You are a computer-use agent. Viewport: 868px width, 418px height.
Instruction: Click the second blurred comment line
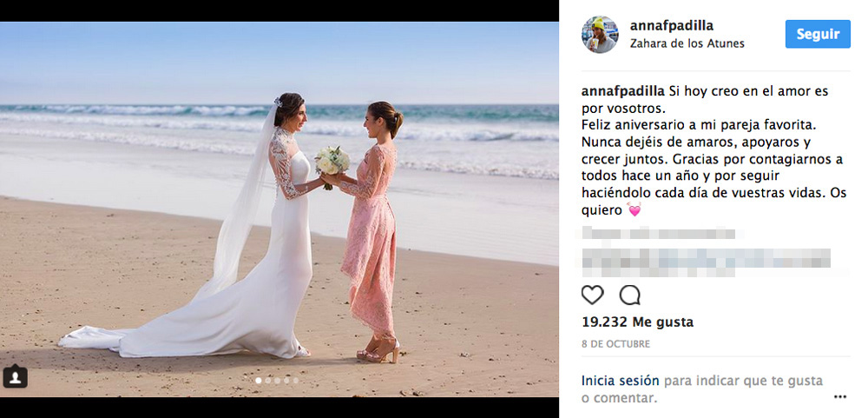(x=706, y=262)
